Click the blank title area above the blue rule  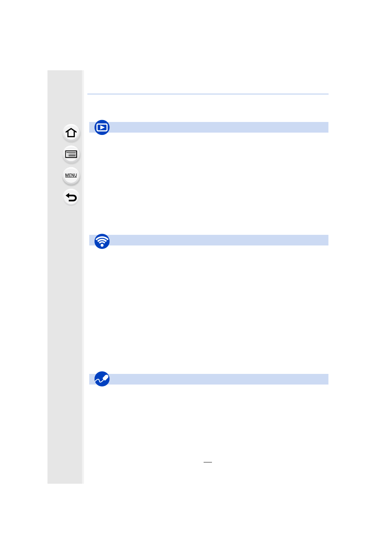tap(208, 82)
